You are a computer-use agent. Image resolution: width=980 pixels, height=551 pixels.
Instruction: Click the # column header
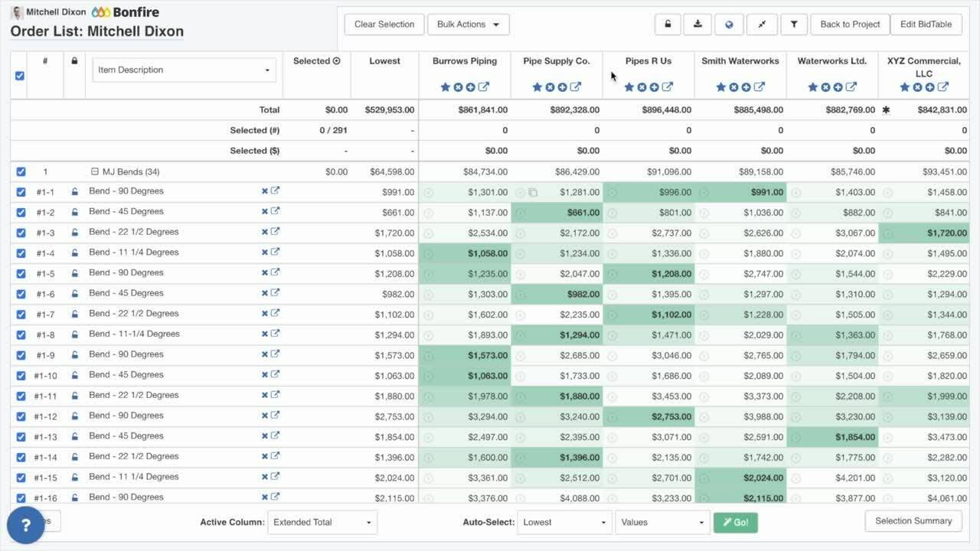coord(45,61)
